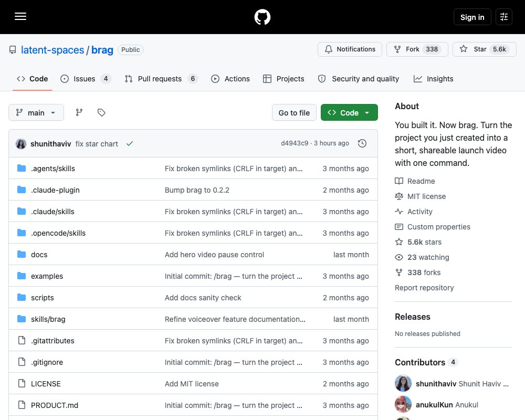The height and width of the screenshot is (420, 525).
Task: Open the Actions tab
Action: coord(230,79)
